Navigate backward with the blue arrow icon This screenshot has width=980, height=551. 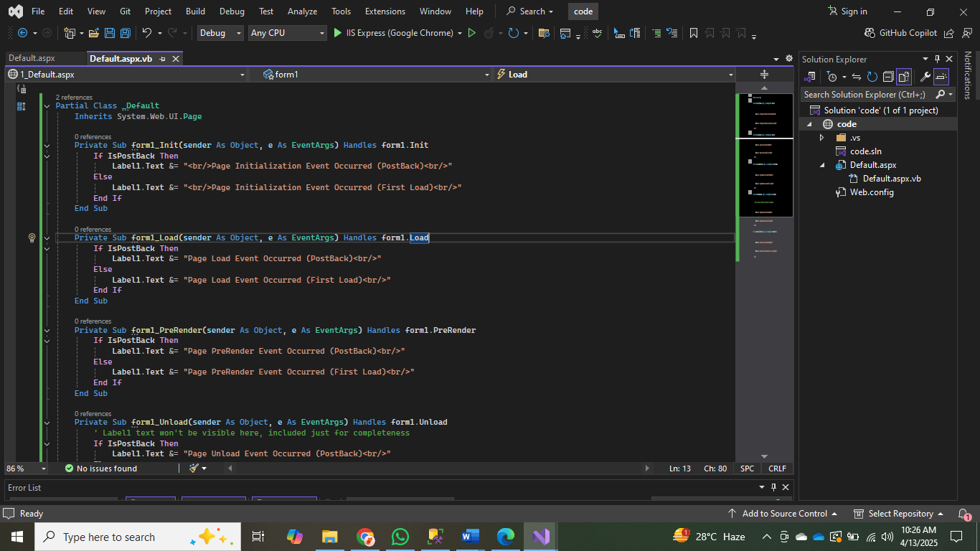[22, 33]
